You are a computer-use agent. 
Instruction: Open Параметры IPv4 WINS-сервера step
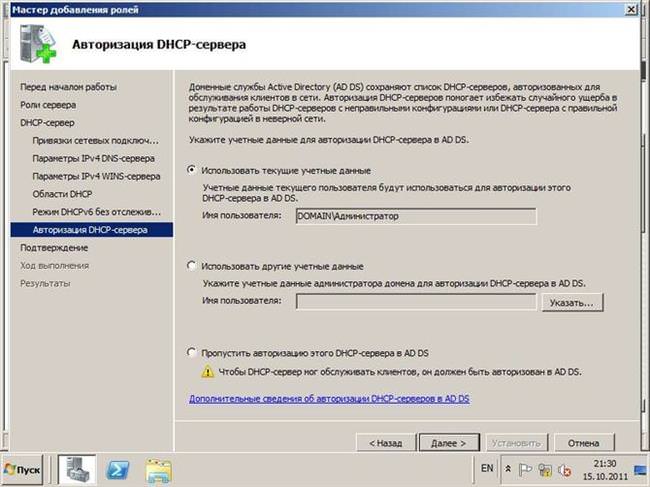(x=96, y=176)
